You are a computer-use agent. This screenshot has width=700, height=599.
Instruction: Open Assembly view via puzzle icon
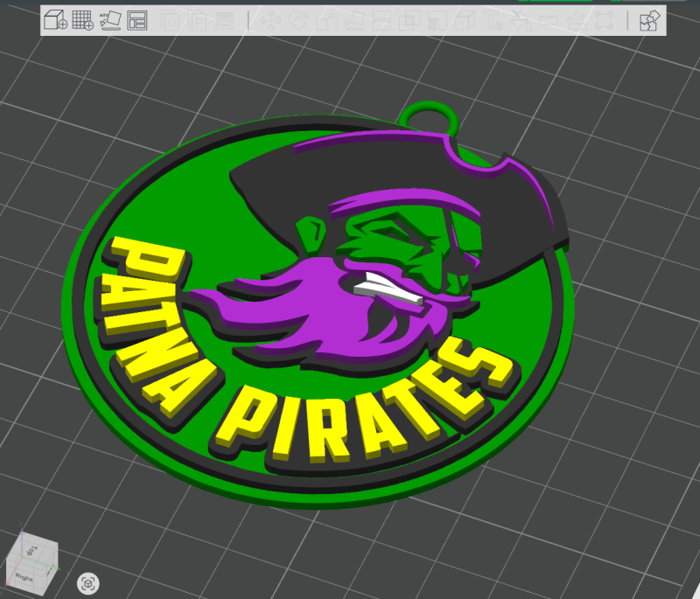coord(649,20)
